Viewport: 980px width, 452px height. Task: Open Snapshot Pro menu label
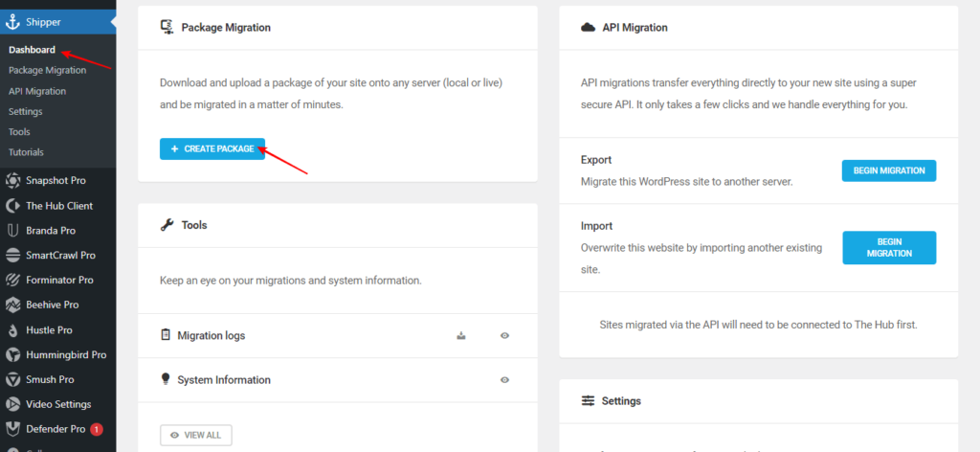tap(56, 181)
